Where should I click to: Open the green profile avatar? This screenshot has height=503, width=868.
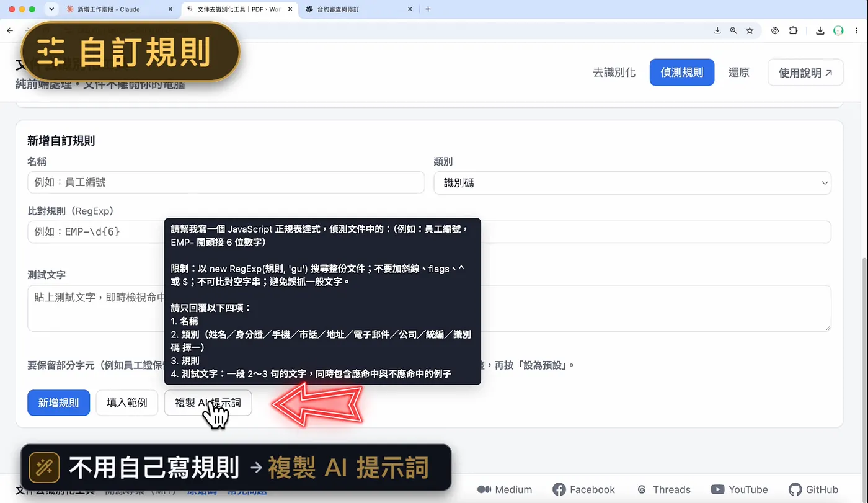tap(838, 30)
